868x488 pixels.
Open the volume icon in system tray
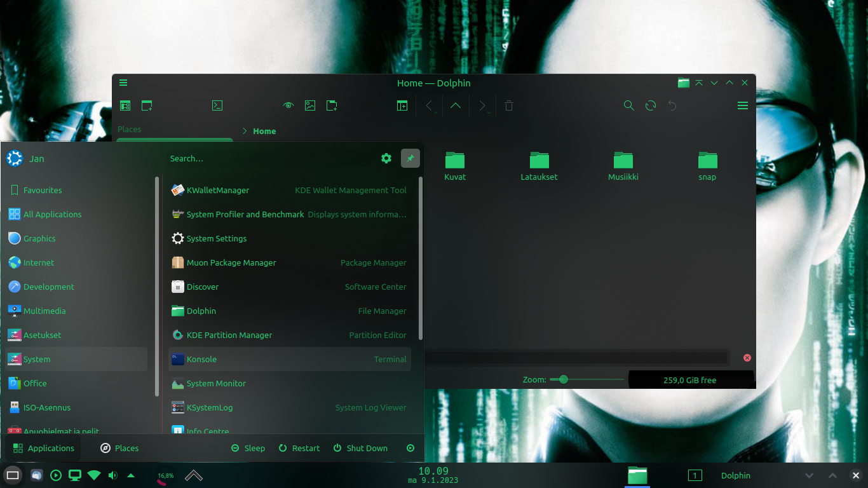point(113,475)
